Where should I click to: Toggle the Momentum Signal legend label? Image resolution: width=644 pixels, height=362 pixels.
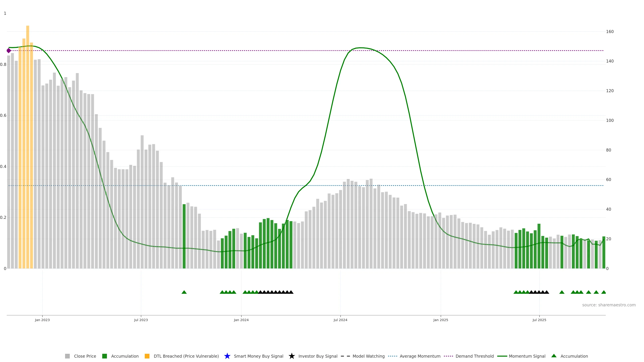[x=527, y=356]
